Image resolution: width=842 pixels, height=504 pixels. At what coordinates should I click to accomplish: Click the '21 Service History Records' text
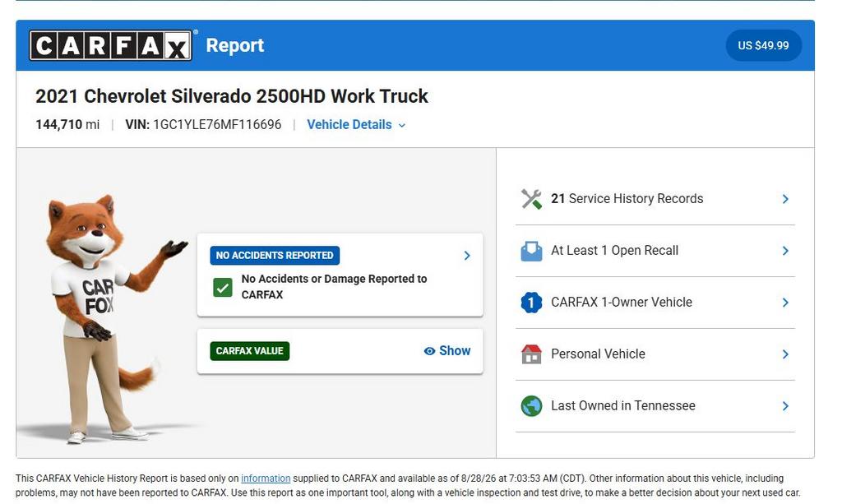pyautogui.click(x=627, y=199)
